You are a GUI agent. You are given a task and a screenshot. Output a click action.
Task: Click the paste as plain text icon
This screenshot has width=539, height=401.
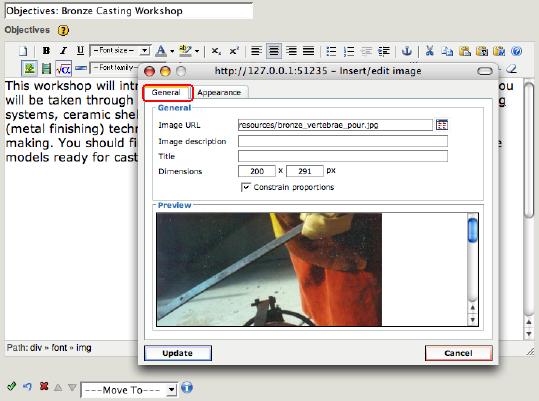[482, 51]
